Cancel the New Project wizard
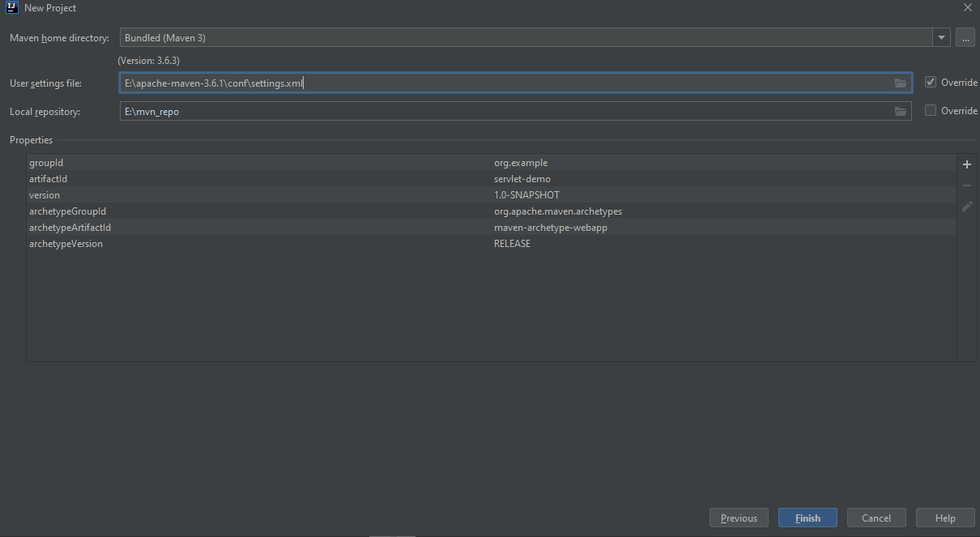980x537 pixels. [876, 518]
